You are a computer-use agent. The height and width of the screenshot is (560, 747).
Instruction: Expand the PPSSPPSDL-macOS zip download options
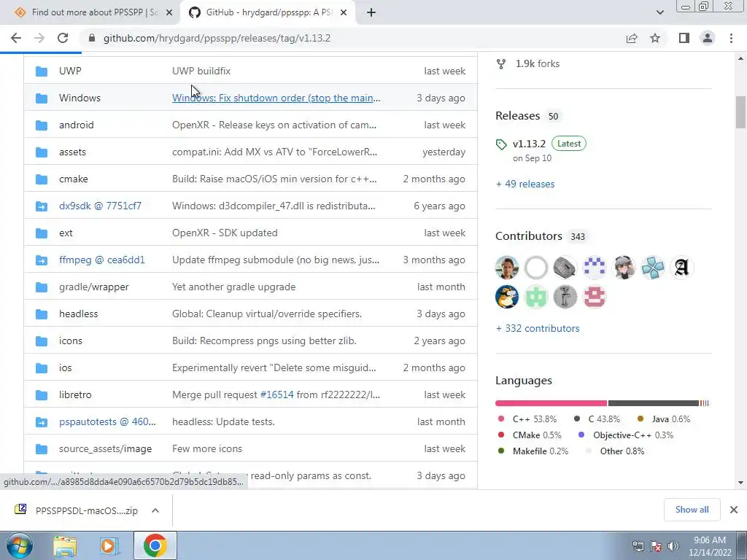tap(155, 510)
